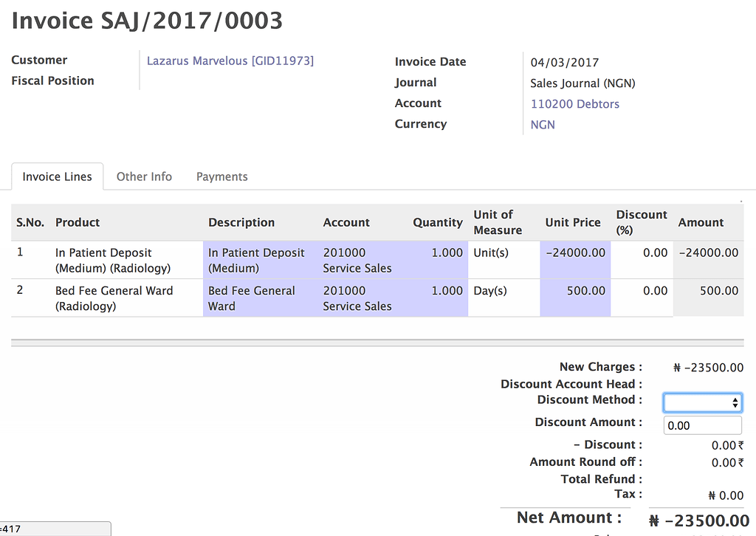The width and height of the screenshot is (756, 536).
Task: Switch to the Other Info tab
Action: [x=144, y=176]
